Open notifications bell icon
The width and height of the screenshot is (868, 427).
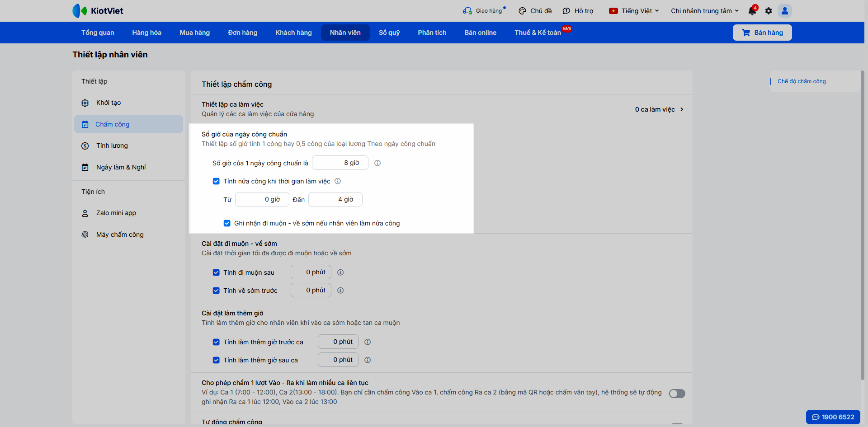pyautogui.click(x=752, y=10)
